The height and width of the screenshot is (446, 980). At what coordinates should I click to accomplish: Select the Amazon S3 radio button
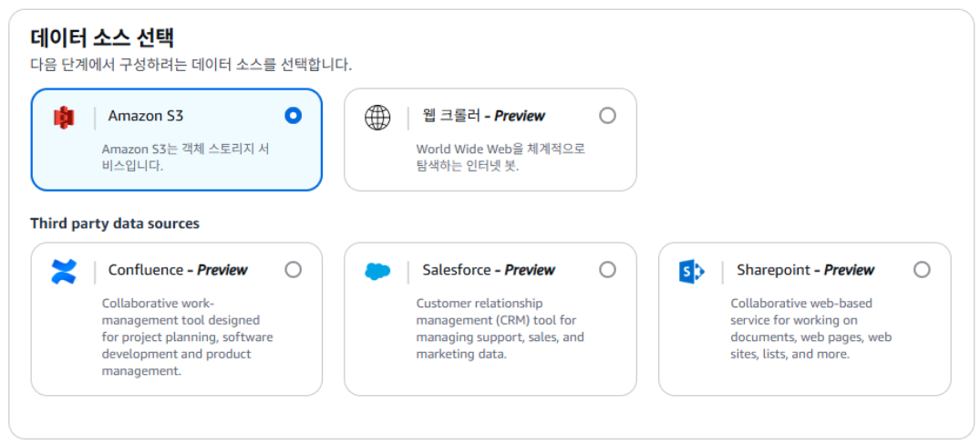pos(294,116)
